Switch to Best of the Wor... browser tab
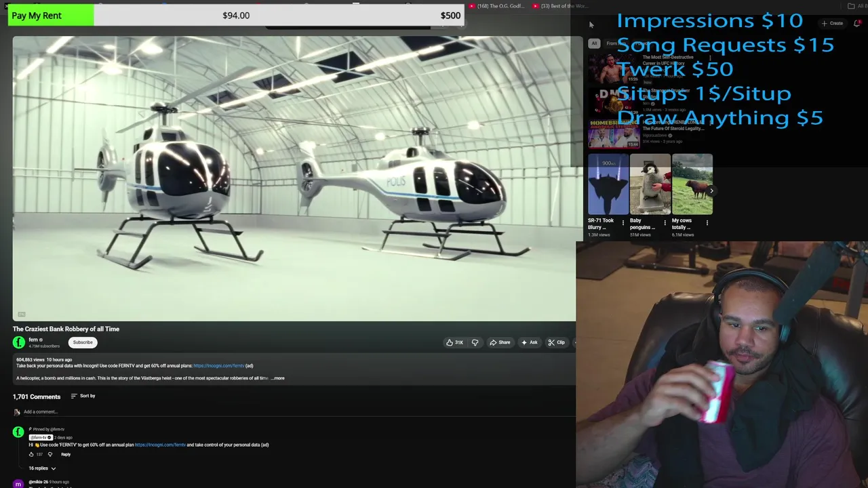 click(x=561, y=6)
